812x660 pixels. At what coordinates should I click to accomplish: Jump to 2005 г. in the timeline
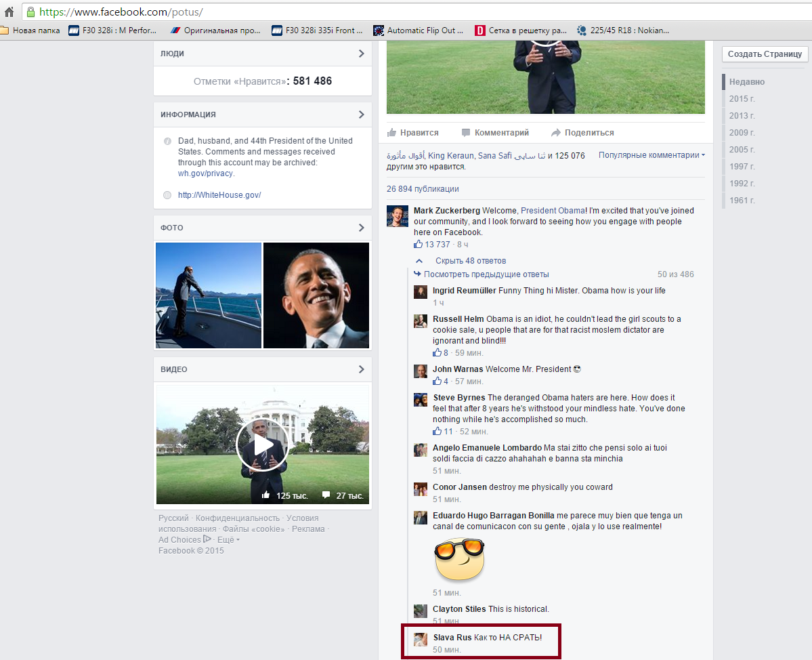(x=742, y=150)
